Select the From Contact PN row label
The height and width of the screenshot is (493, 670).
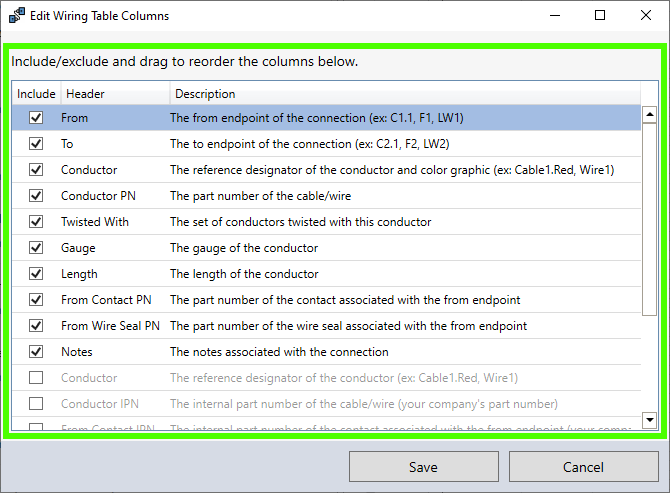(106, 300)
